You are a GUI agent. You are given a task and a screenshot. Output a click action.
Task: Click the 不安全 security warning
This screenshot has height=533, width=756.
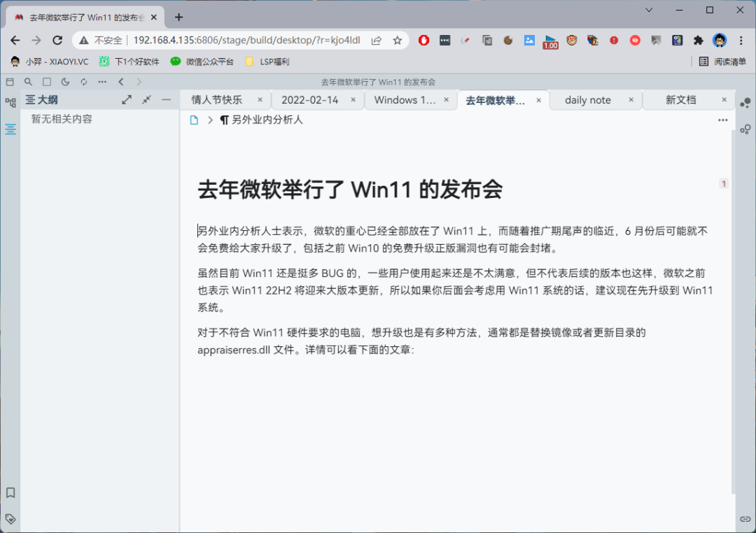coord(101,40)
